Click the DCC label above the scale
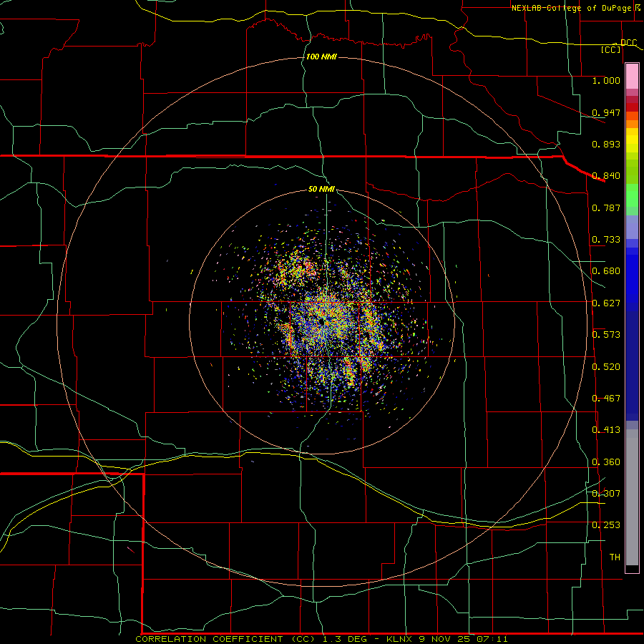 pos(628,42)
